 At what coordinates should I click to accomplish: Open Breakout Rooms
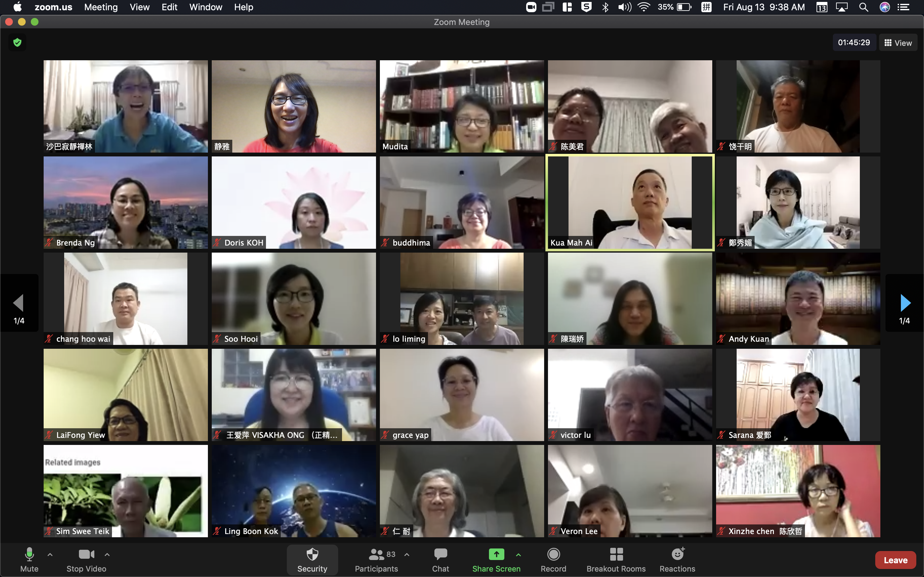[615, 559]
